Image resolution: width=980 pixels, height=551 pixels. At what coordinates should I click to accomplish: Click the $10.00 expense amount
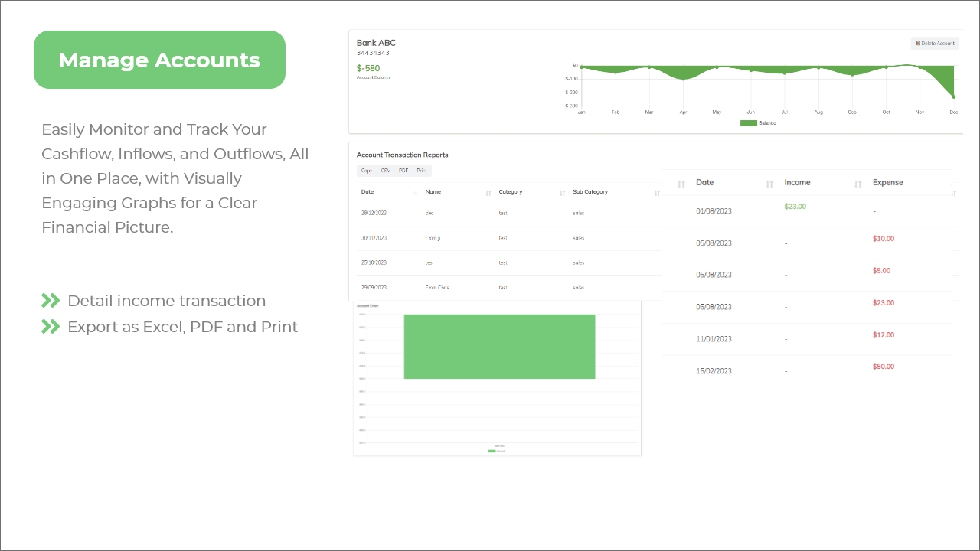[884, 239]
